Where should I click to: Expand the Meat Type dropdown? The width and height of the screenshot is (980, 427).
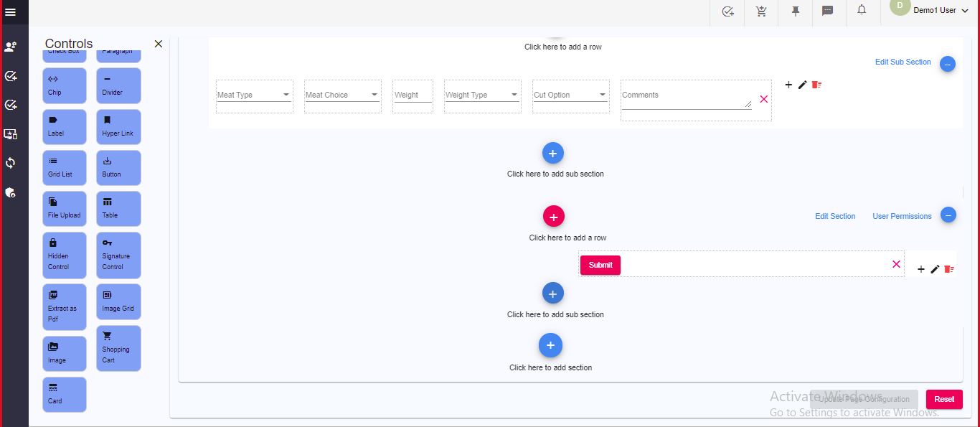pyautogui.click(x=254, y=95)
